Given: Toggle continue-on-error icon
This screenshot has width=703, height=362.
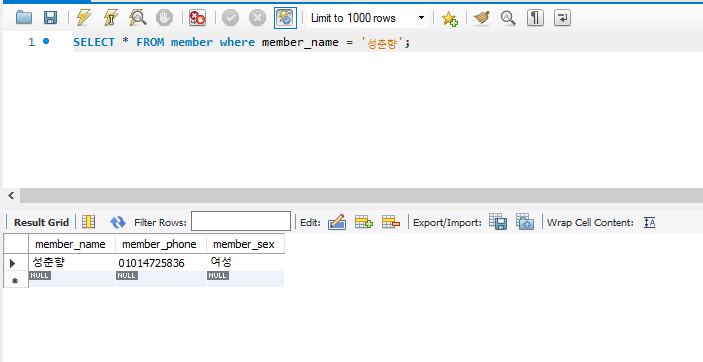Looking at the screenshot, I should 197,18.
